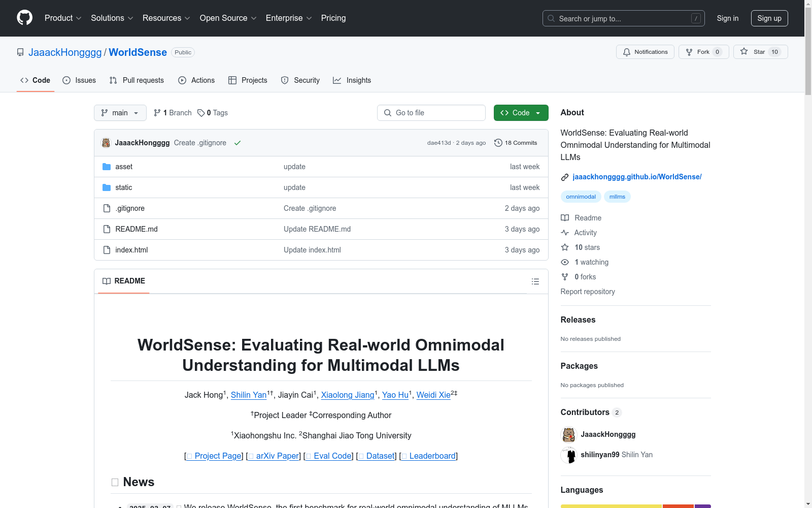Click the yellow language bar segment
Viewport: 812px width, 508px height.
pyautogui.click(x=611, y=506)
